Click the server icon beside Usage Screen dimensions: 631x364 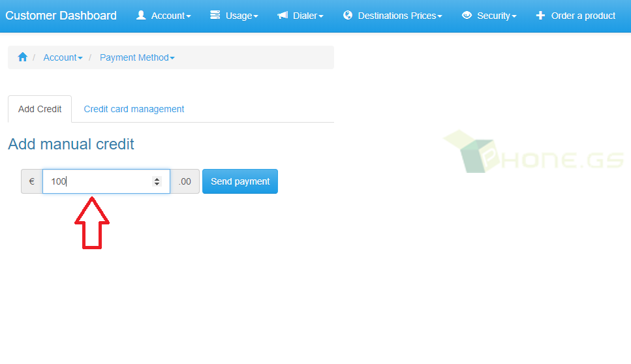coord(215,15)
